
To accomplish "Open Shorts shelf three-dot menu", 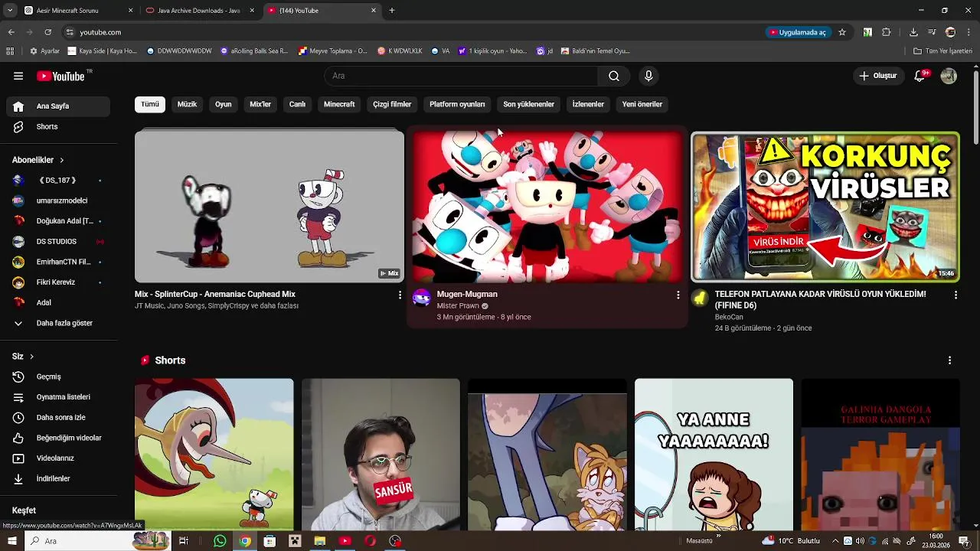I will point(949,360).
